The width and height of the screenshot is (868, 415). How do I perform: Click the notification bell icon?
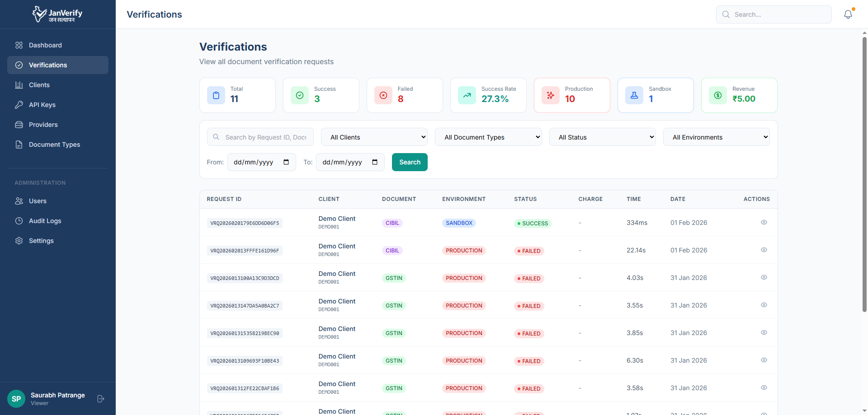coord(848,14)
